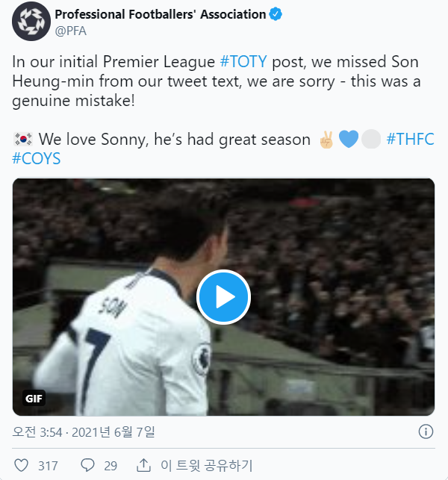Click the info icon beside the timestamp
Image resolution: width=448 pixels, height=480 pixels.
pyautogui.click(x=426, y=431)
